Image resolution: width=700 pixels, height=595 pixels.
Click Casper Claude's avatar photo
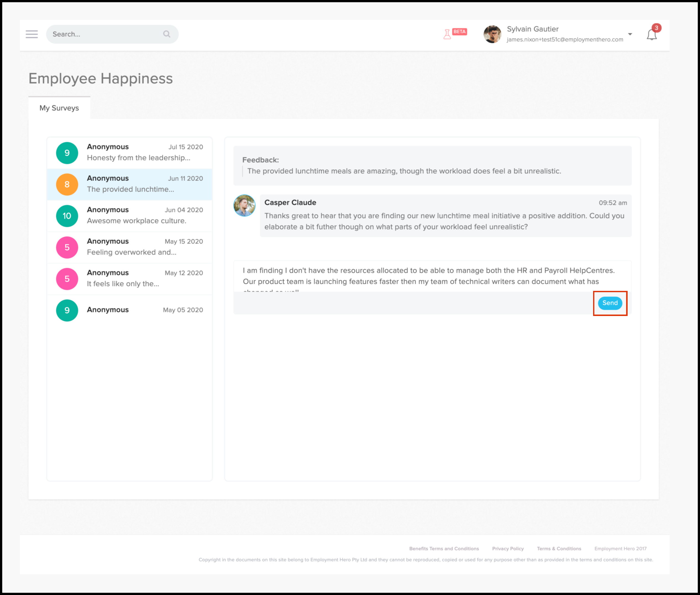coord(244,206)
